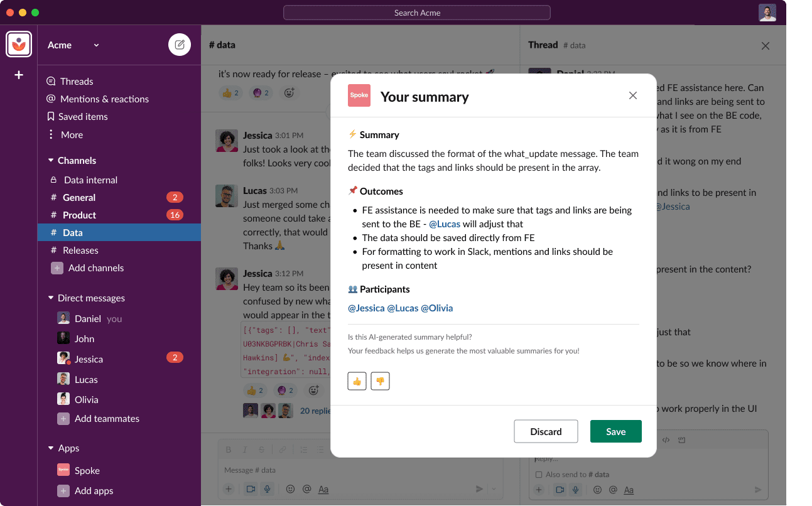Collapse the Direct messages section
This screenshot has height=506, width=812.
tap(51, 298)
